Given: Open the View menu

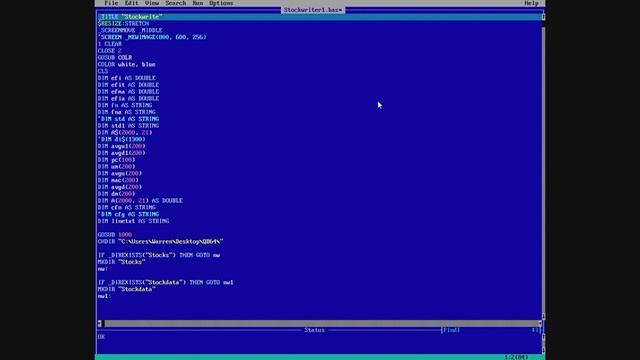Looking at the screenshot, I should [x=152, y=3].
